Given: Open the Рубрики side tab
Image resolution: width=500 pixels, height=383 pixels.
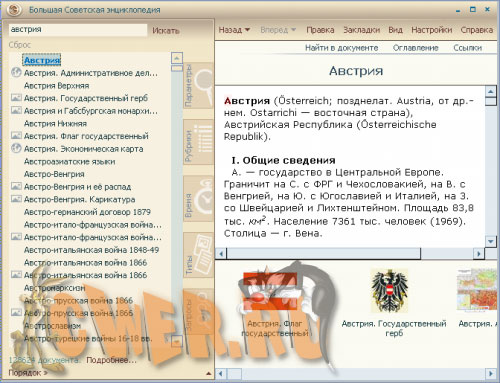Looking at the screenshot, I should [198, 142].
